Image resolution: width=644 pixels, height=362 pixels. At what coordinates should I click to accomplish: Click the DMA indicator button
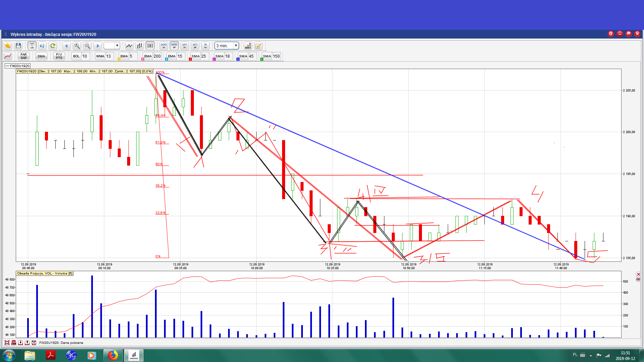pos(41,56)
